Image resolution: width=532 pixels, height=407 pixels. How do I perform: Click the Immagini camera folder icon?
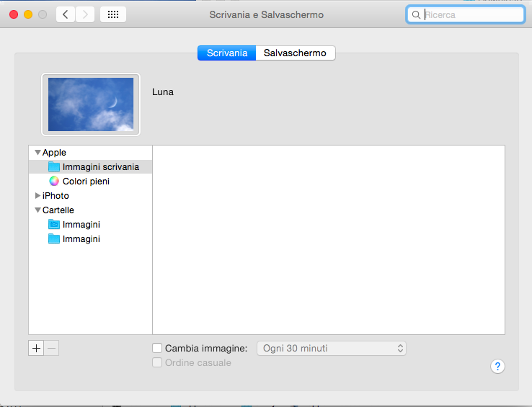pyautogui.click(x=54, y=225)
